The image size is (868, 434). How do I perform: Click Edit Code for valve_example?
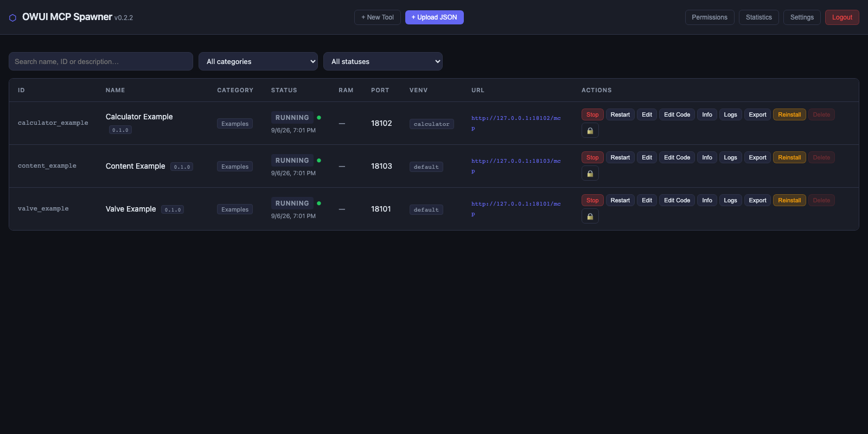(677, 200)
